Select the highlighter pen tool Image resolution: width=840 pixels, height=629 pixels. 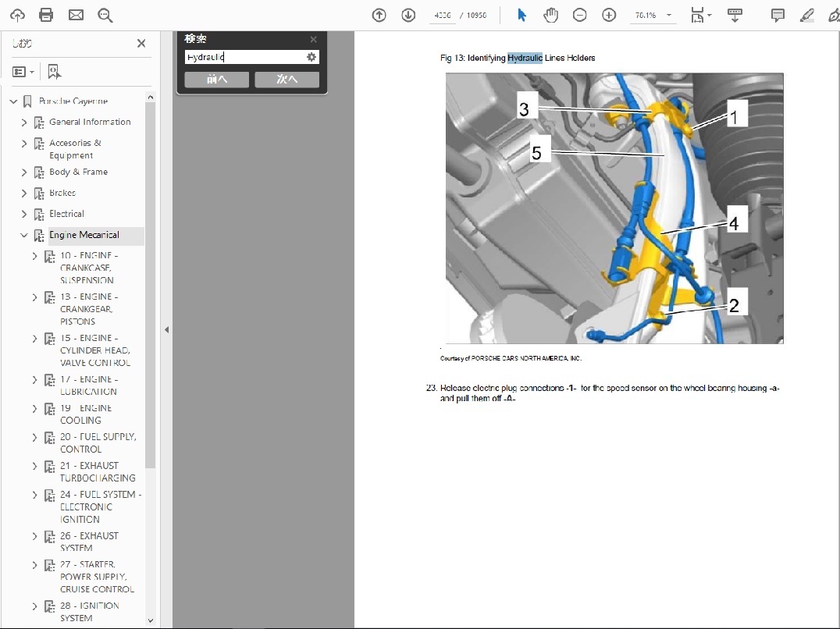[x=806, y=15]
